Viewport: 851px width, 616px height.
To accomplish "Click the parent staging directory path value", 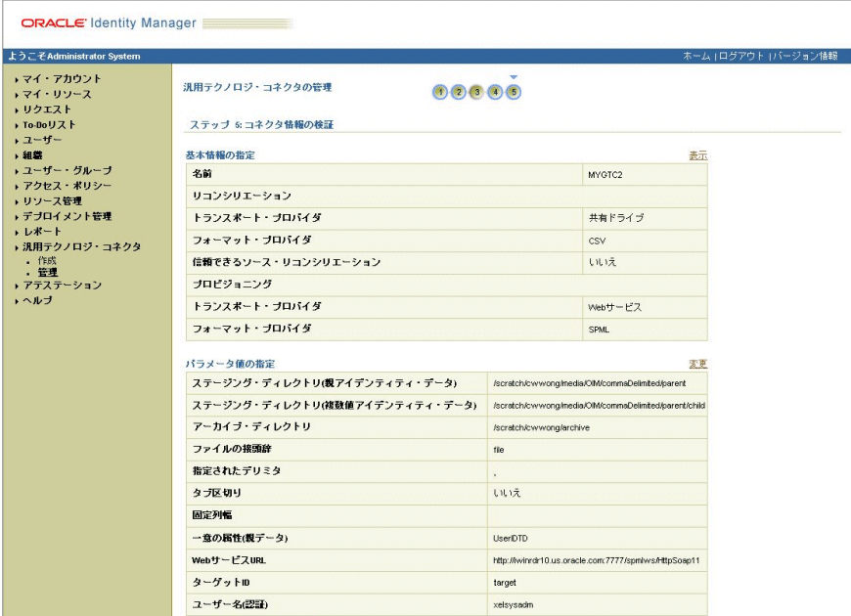I will coord(589,383).
